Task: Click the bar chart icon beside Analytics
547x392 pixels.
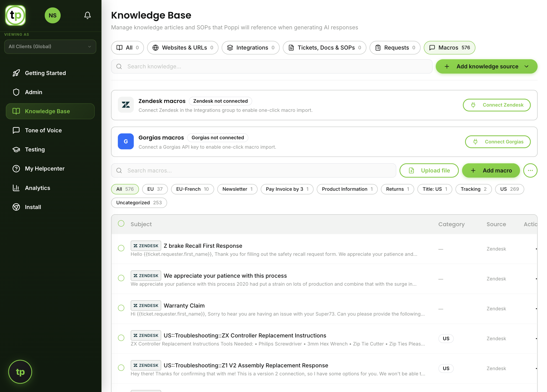Action: tap(16, 188)
